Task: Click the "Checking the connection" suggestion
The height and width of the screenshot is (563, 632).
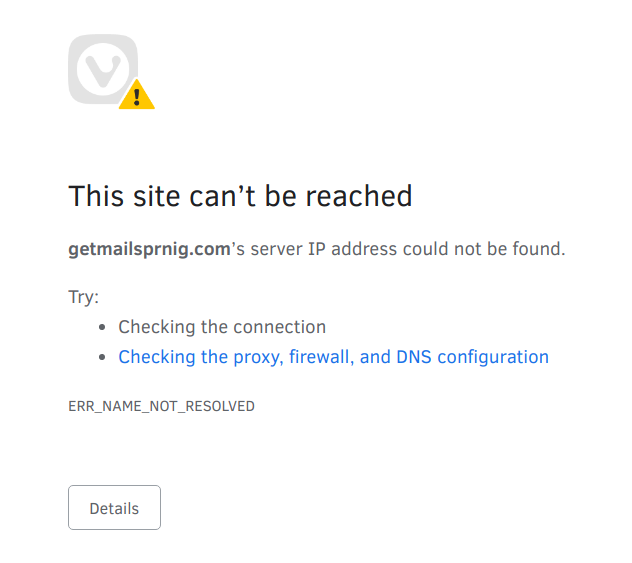Action: tap(222, 327)
